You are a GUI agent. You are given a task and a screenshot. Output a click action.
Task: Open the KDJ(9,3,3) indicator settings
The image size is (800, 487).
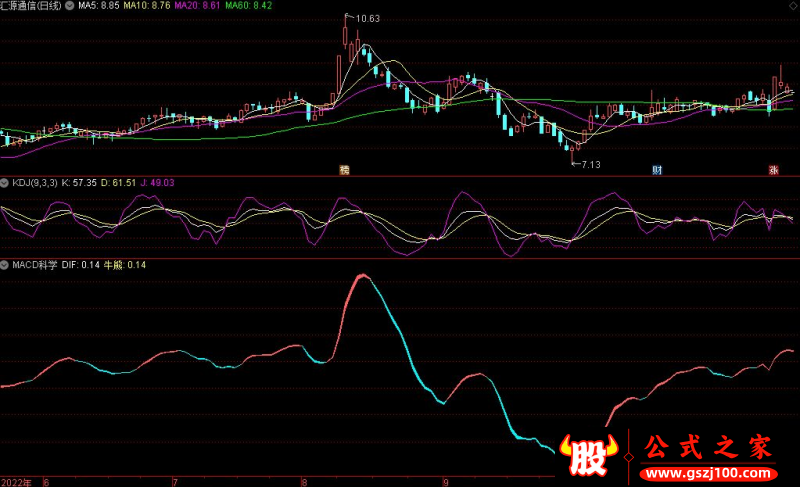[x=35, y=183]
